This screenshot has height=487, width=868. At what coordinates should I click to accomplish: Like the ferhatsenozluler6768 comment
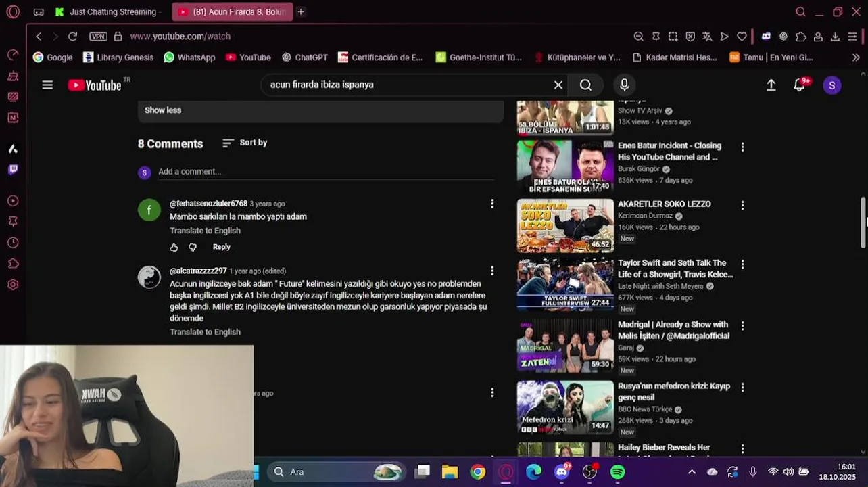174,248
